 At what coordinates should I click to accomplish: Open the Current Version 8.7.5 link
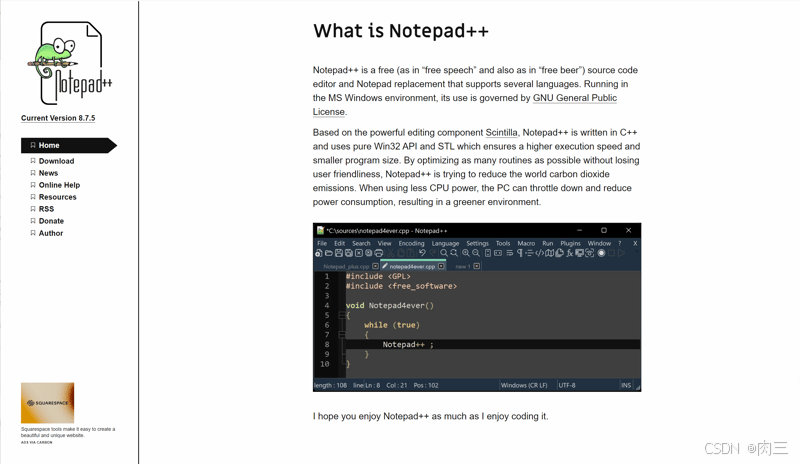point(58,118)
